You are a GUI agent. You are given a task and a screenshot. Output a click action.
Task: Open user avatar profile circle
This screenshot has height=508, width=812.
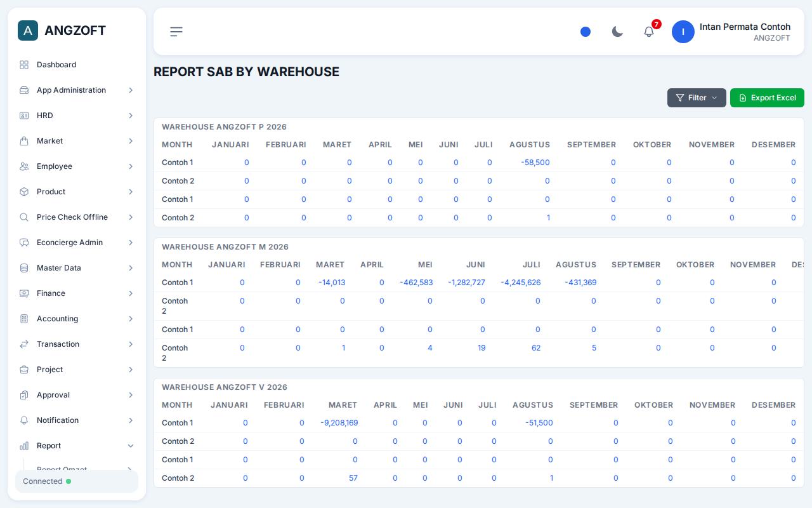coord(683,32)
